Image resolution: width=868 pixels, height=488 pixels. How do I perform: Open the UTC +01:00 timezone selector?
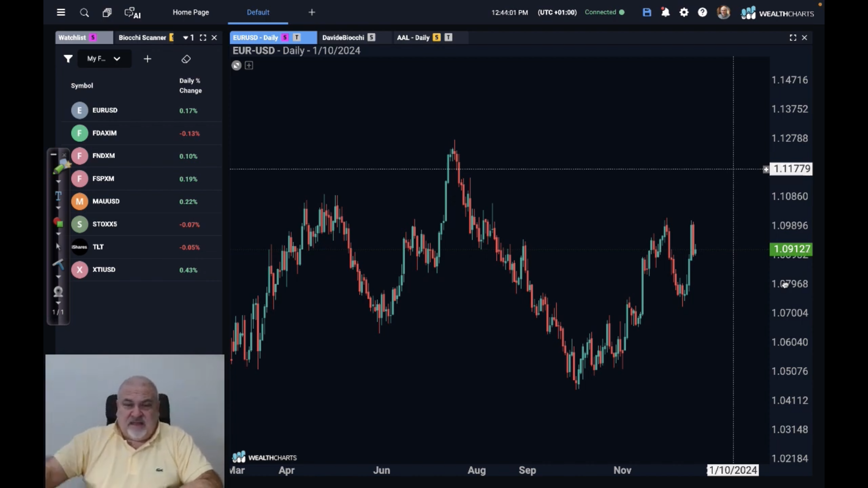557,12
